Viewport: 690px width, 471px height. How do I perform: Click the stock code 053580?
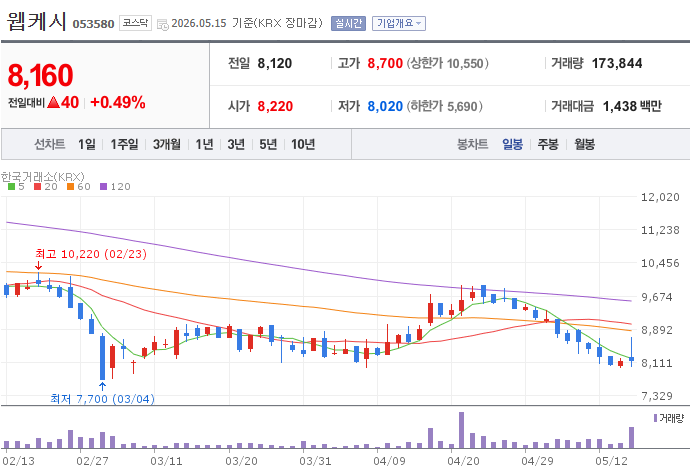pos(93,24)
